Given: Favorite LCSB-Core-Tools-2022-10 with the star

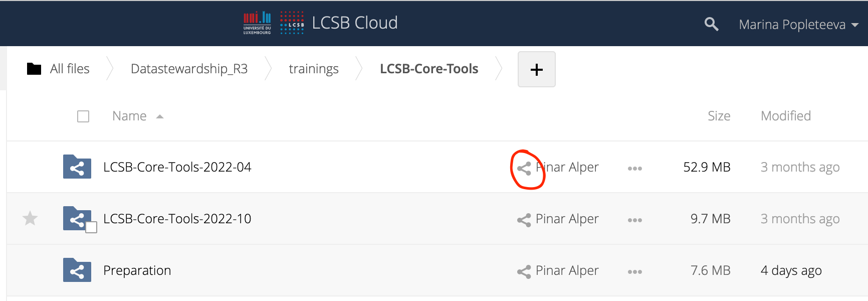Looking at the screenshot, I should [x=30, y=218].
